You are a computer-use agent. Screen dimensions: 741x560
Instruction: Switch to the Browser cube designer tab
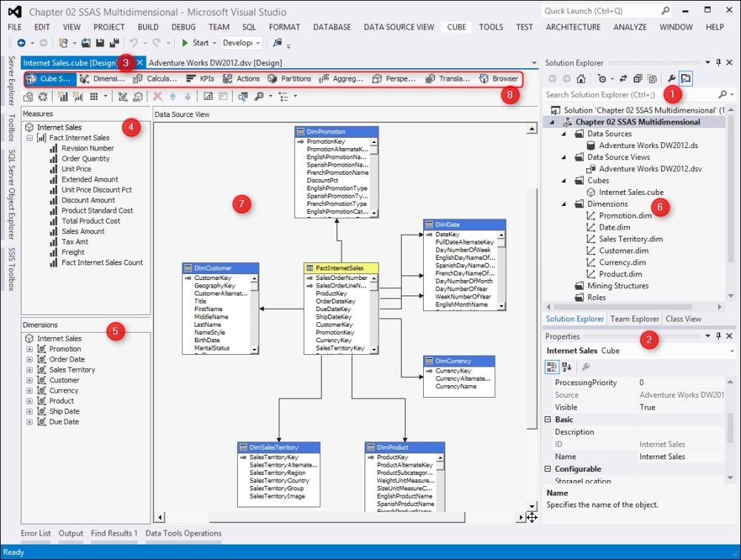tap(499, 79)
